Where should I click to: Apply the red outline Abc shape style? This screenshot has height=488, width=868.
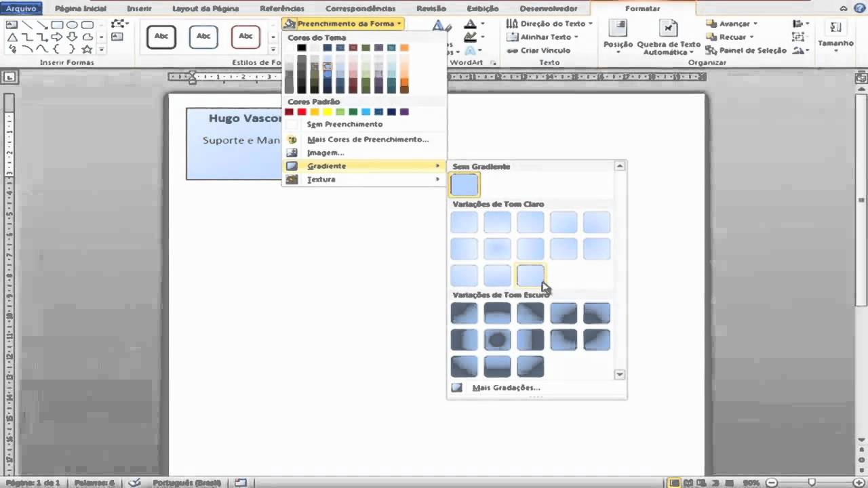(245, 37)
